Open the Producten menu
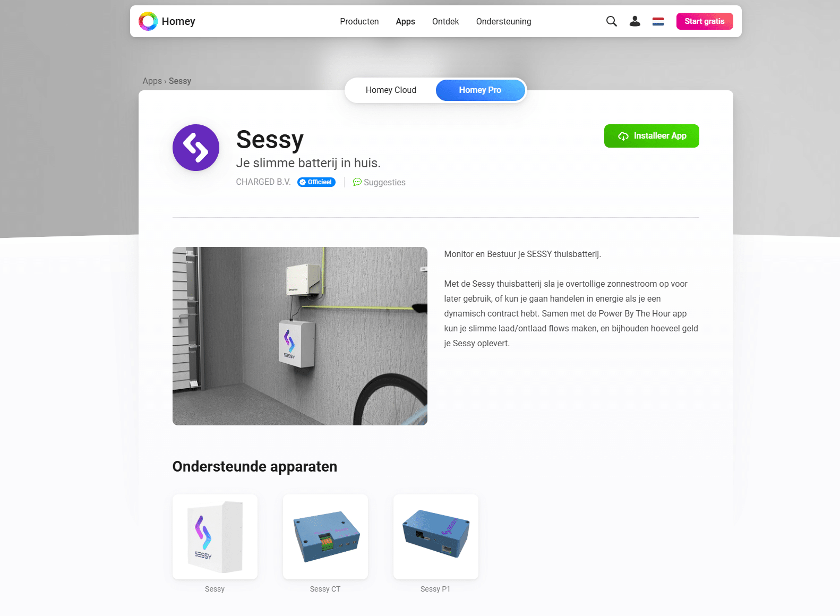 pos(359,21)
